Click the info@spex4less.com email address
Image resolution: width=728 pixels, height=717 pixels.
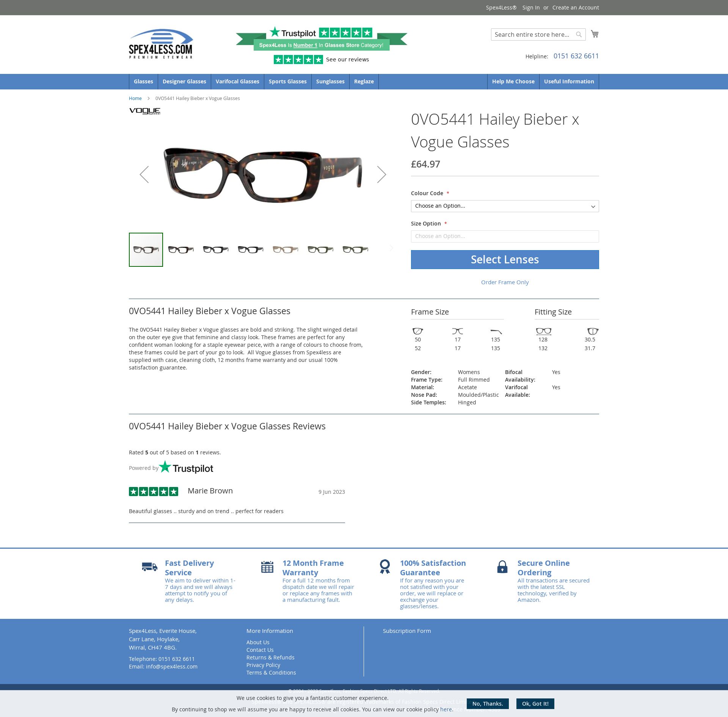172,667
